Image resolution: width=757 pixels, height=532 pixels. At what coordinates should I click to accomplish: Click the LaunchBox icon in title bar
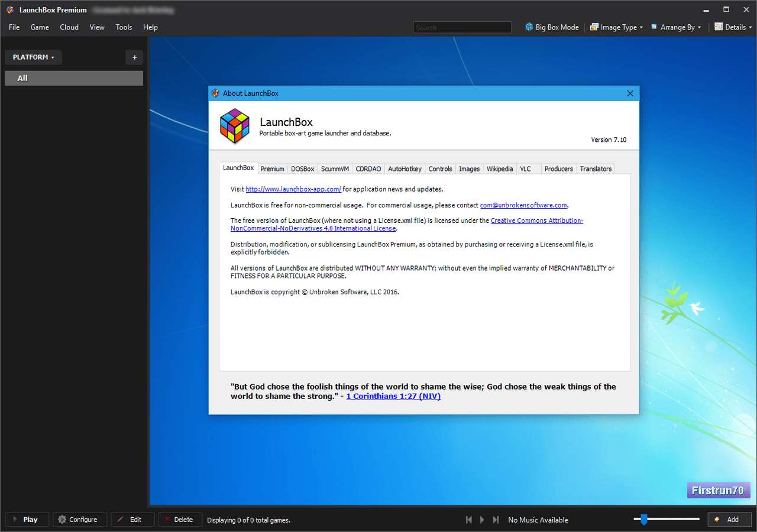[x=9, y=10]
